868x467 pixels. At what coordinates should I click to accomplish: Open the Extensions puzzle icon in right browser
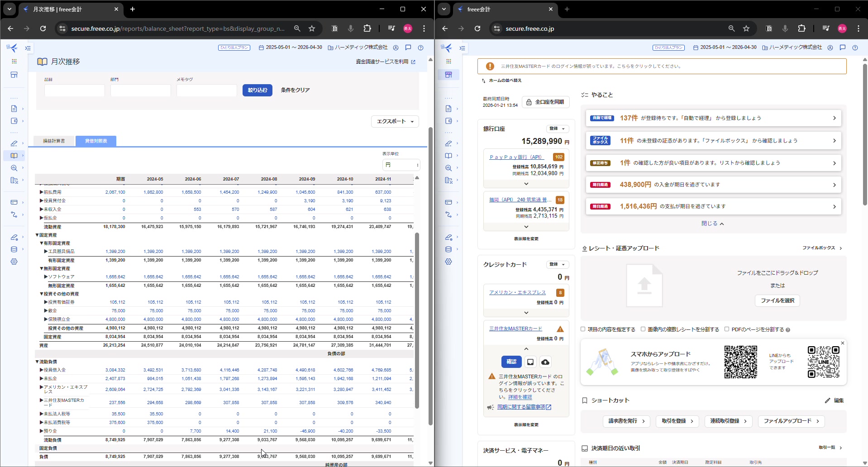point(801,29)
